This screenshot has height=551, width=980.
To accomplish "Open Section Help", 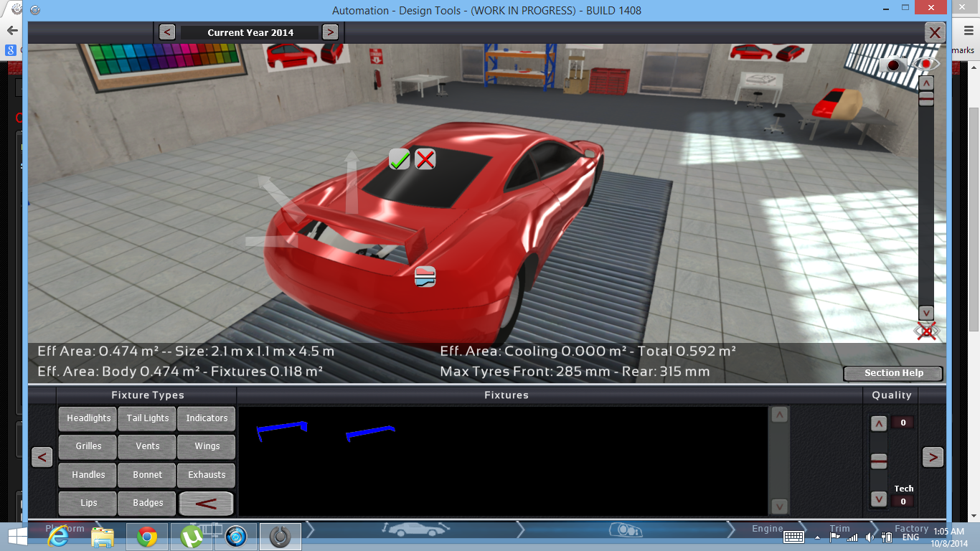I will [x=893, y=373].
